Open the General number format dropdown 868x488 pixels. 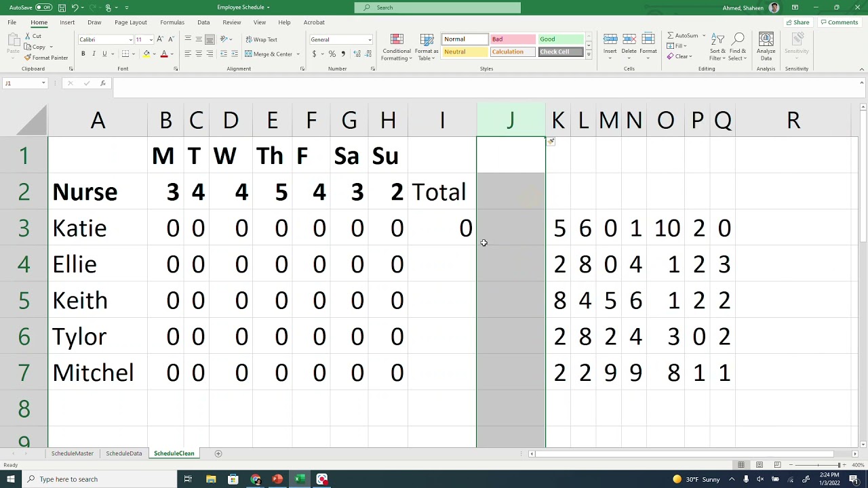(370, 39)
